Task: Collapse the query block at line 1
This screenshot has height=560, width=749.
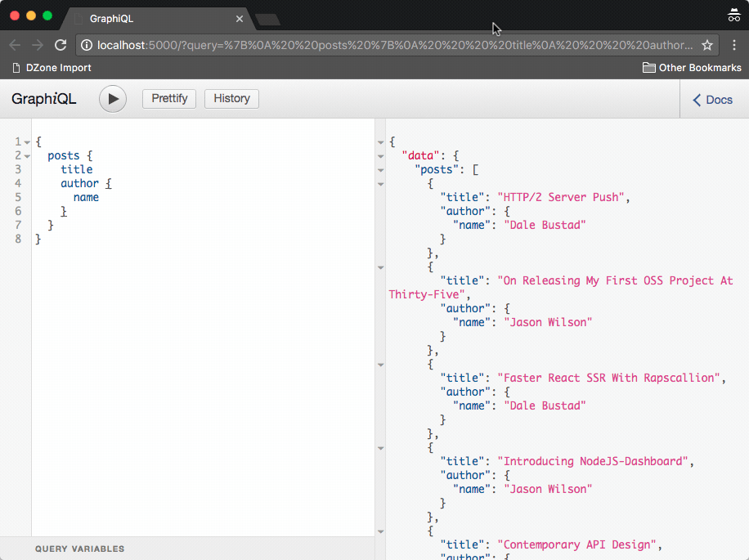Action: [27, 142]
